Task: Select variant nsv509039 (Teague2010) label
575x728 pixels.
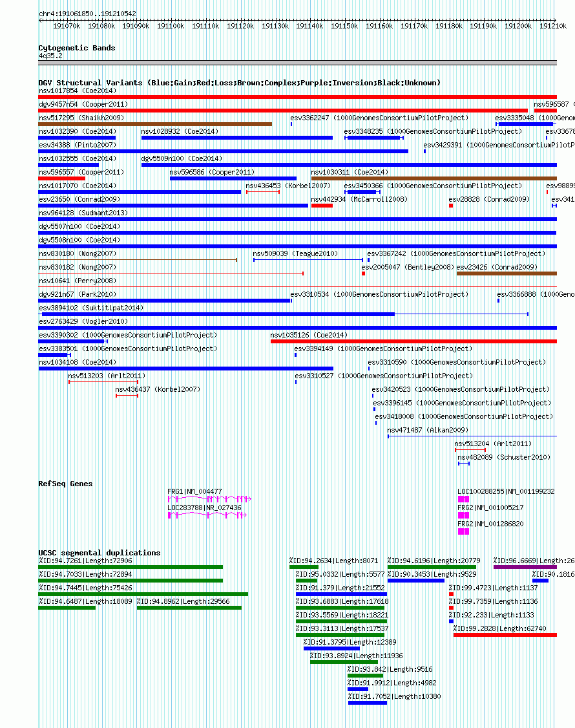Action: point(295,253)
